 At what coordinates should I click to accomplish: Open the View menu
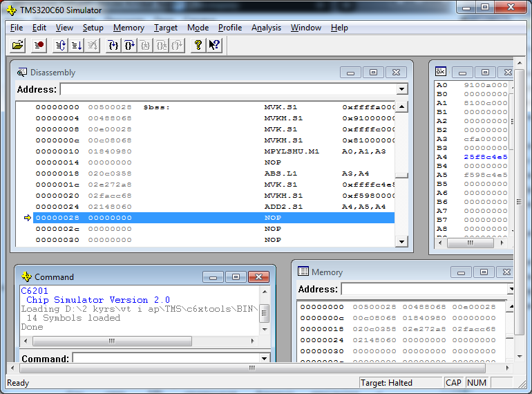pyautogui.click(x=64, y=28)
